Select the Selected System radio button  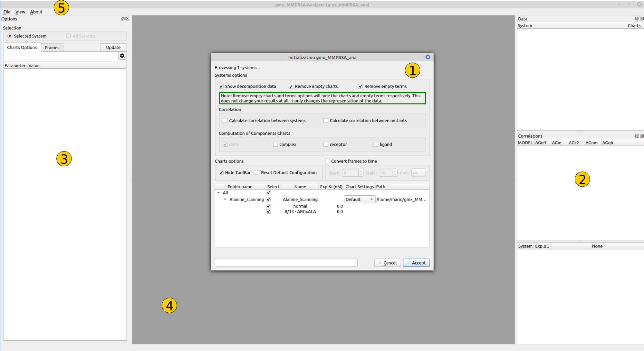point(10,36)
